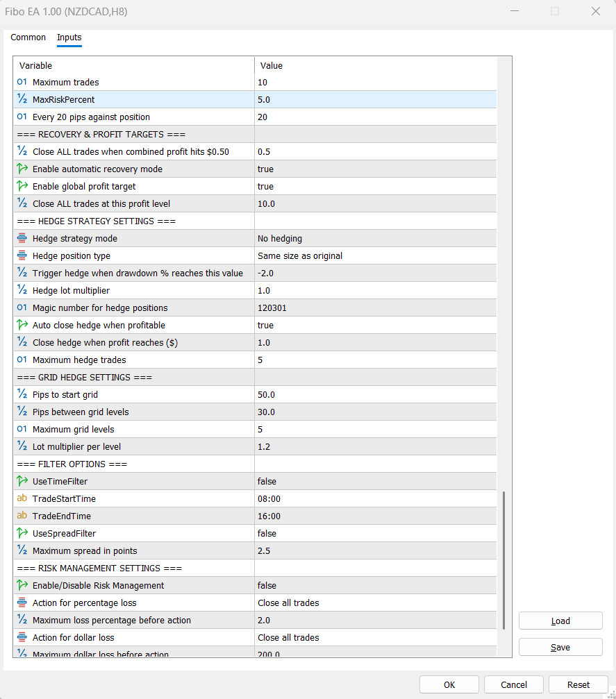The width and height of the screenshot is (616, 699).
Task: Click the enum icon beside Action for percentage loss
Action: (x=22, y=603)
